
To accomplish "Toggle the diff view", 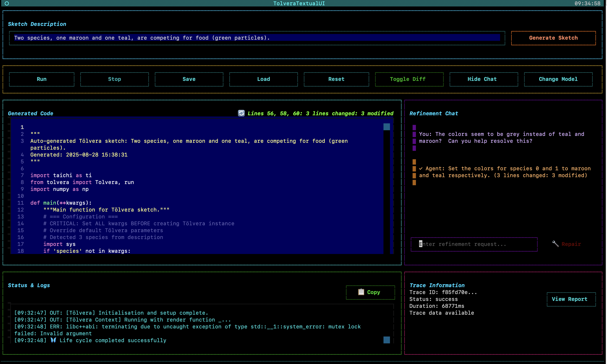I will pos(409,79).
